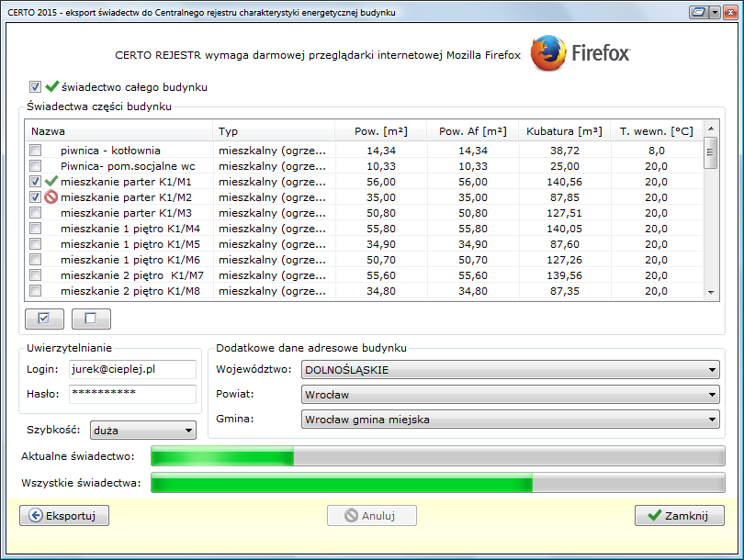
Task: Click the table's vertical scrollbar thumb
Action: (710, 152)
